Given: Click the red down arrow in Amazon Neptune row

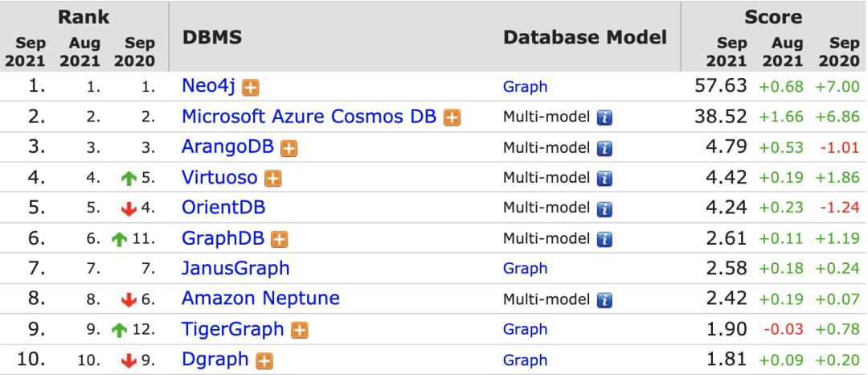Looking at the screenshot, I should [129, 300].
